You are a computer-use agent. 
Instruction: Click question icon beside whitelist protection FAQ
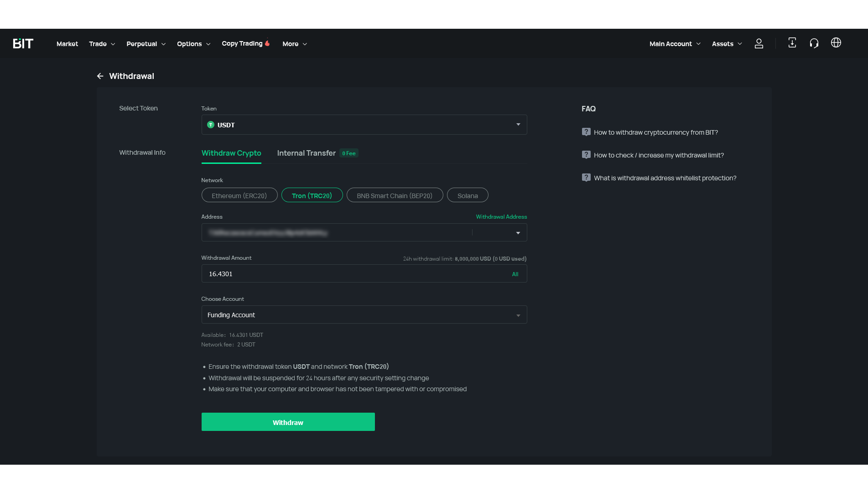(x=586, y=178)
